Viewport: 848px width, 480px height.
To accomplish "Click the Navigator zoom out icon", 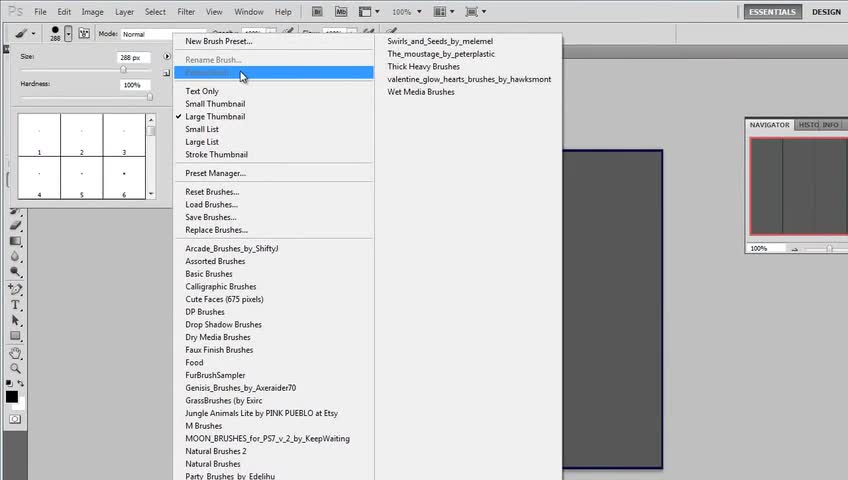I will point(794,249).
